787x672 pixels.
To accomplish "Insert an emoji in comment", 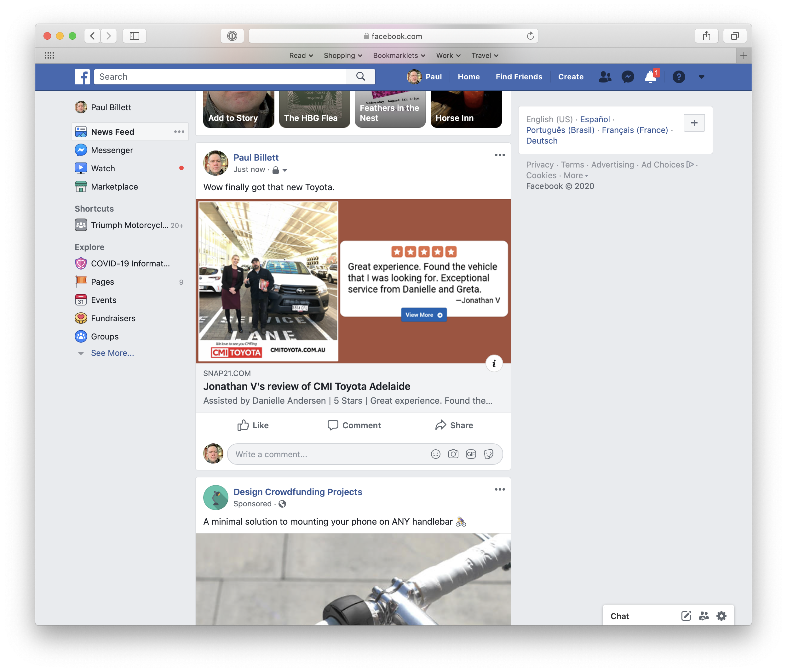I will tap(436, 454).
